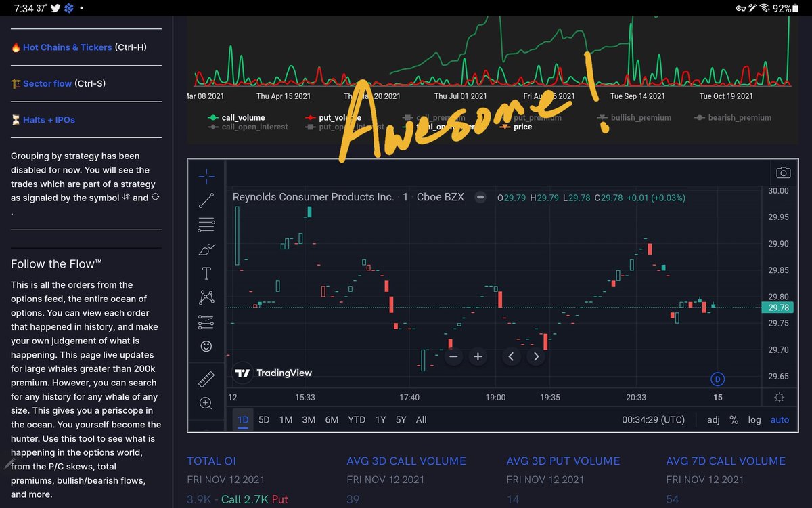This screenshot has width=812, height=508.
Task: Zoom in the chart with plus button
Action: pyautogui.click(x=478, y=356)
